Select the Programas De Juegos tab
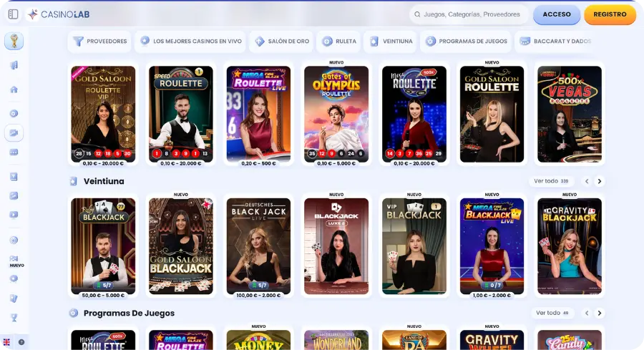Viewport: 644px width, 350px height. (x=466, y=41)
